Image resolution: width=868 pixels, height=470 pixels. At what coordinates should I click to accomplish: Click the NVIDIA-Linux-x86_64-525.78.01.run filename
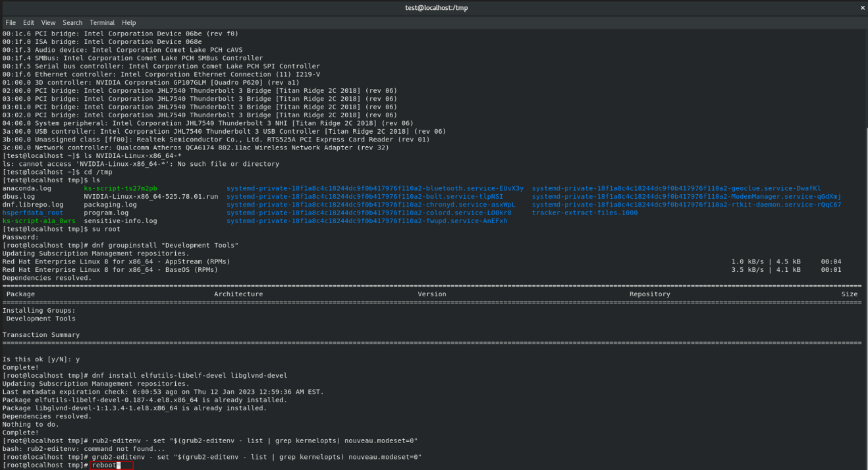[151, 197]
